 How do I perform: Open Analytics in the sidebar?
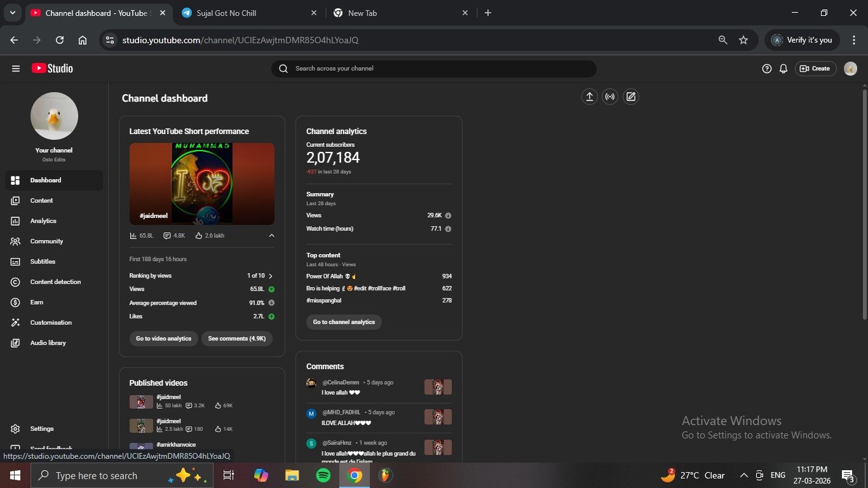tap(43, 221)
